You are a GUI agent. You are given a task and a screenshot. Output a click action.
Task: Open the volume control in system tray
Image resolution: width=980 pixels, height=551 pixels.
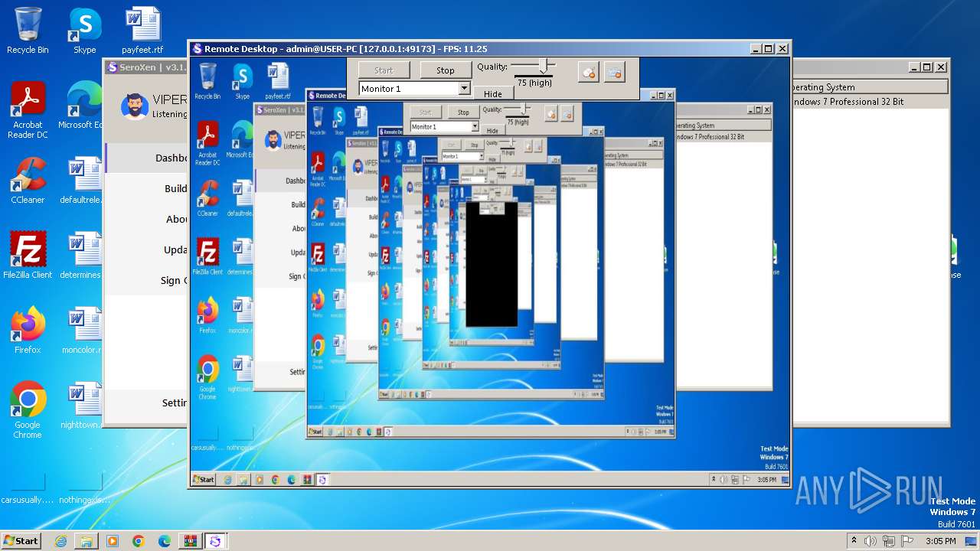[871, 541]
